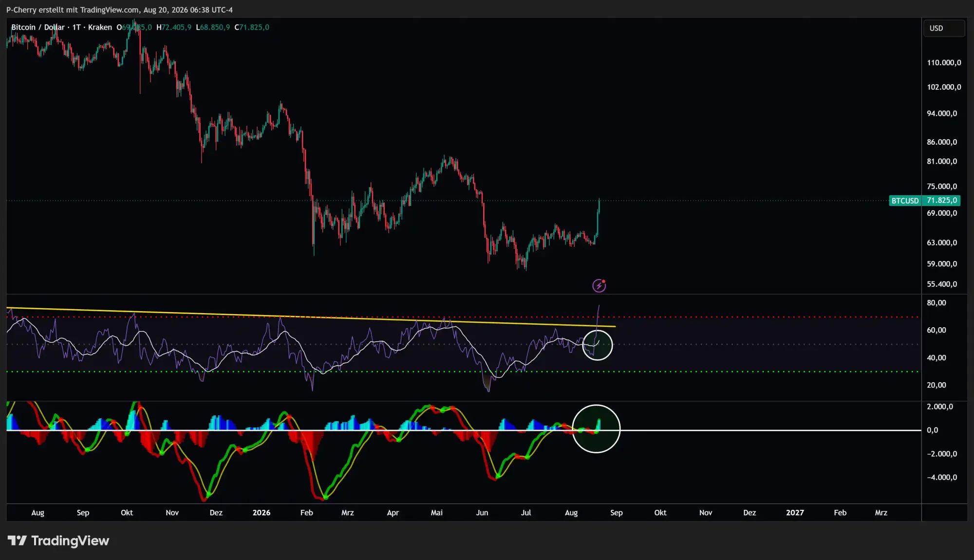Viewport: 974px width, 560px height.
Task: Click the Sep label after Aug 2026
Action: coord(617,513)
